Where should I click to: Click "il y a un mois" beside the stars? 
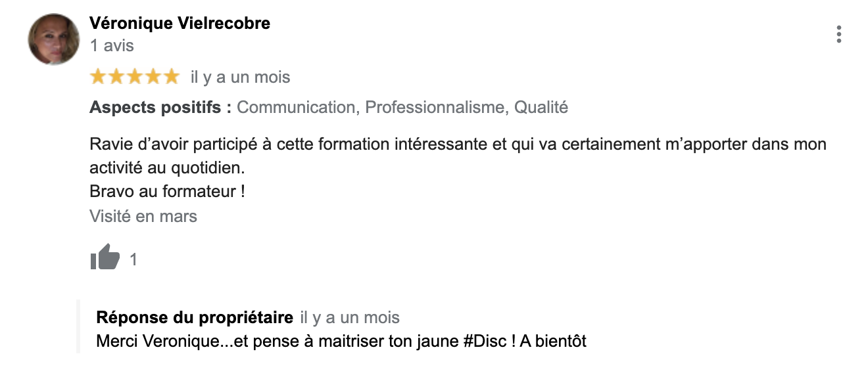(240, 78)
